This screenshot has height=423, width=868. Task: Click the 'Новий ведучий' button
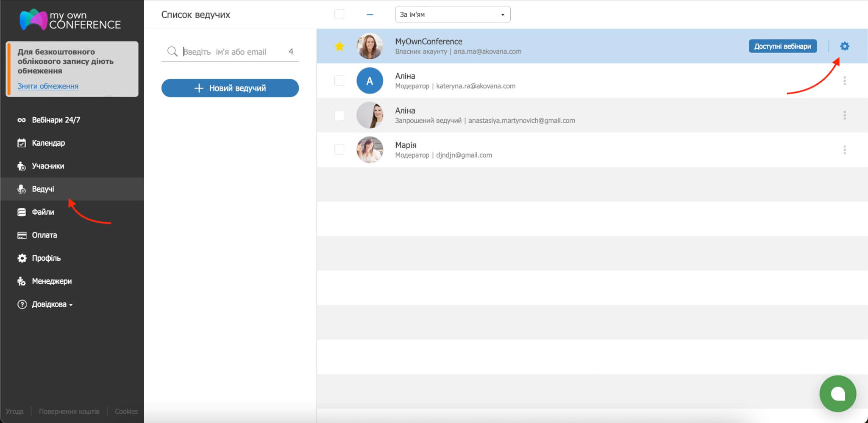click(230, 88)
